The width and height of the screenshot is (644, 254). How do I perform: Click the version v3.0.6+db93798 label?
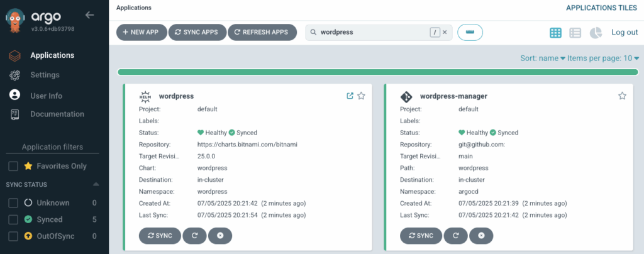(x=53, y=29)
